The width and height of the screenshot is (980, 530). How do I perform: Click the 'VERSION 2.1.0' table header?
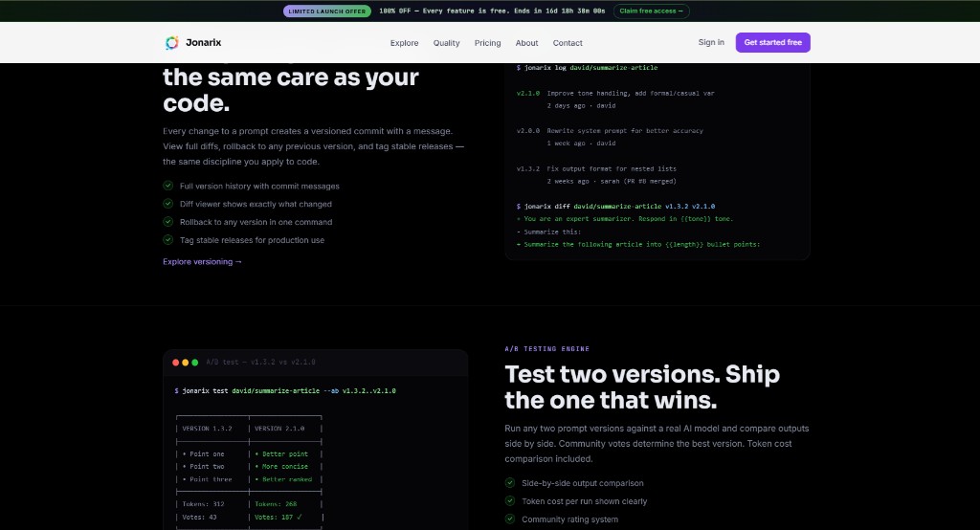coord(279,429)
